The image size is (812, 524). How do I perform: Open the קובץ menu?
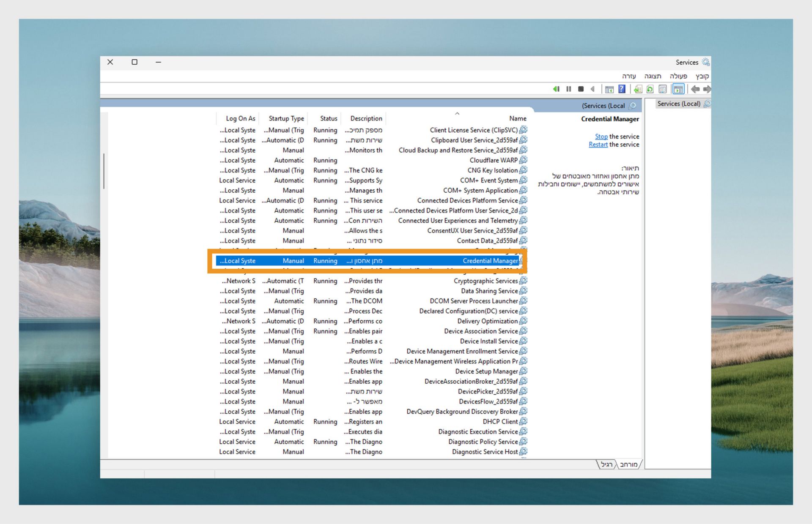tap(702, 76)
